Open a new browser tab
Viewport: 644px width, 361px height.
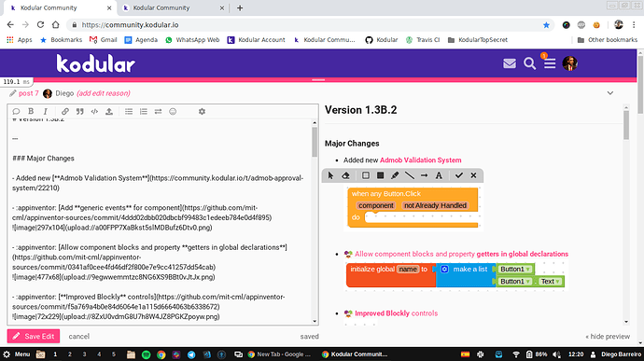click(240, 7)
